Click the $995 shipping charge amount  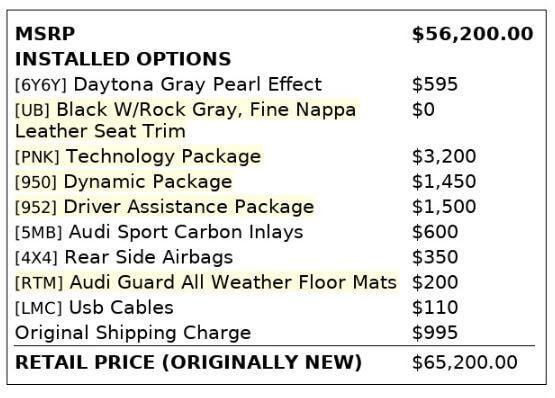pos(435,333)
